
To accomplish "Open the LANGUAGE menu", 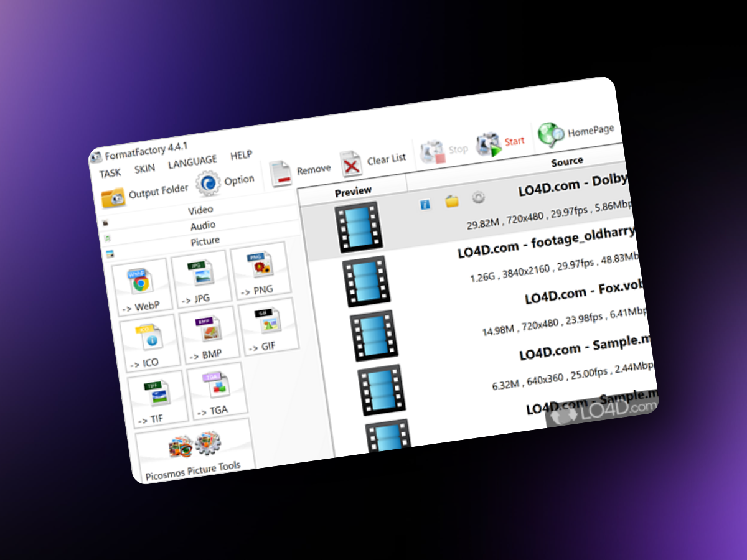I will pyautogui.click(x=192, y=161).
